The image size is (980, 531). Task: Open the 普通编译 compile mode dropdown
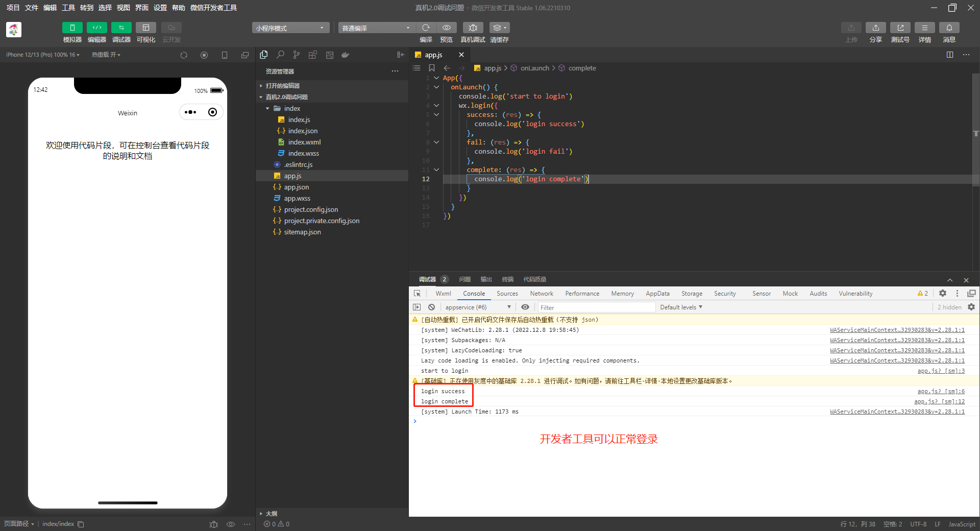[376, 28]
